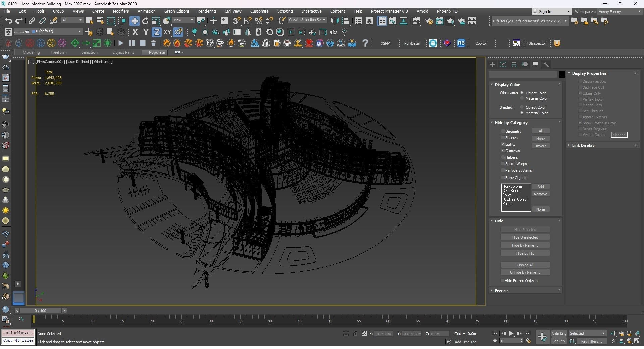Check the Helpers hide category box
Viewport: 644px width, 349px height.
point(503,157)
